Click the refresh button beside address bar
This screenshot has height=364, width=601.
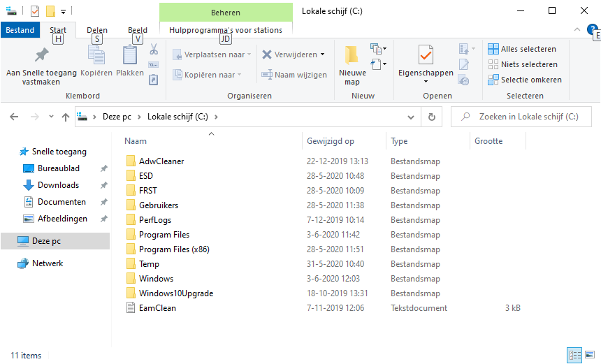coord(432,117)
